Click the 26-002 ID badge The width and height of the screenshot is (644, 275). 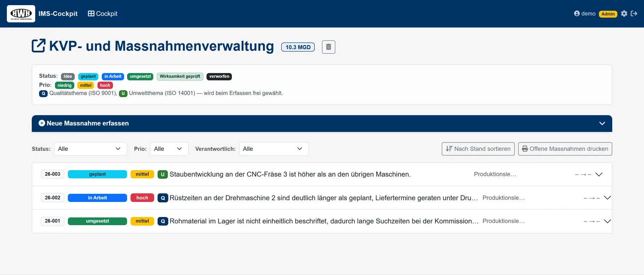point(52,198)
